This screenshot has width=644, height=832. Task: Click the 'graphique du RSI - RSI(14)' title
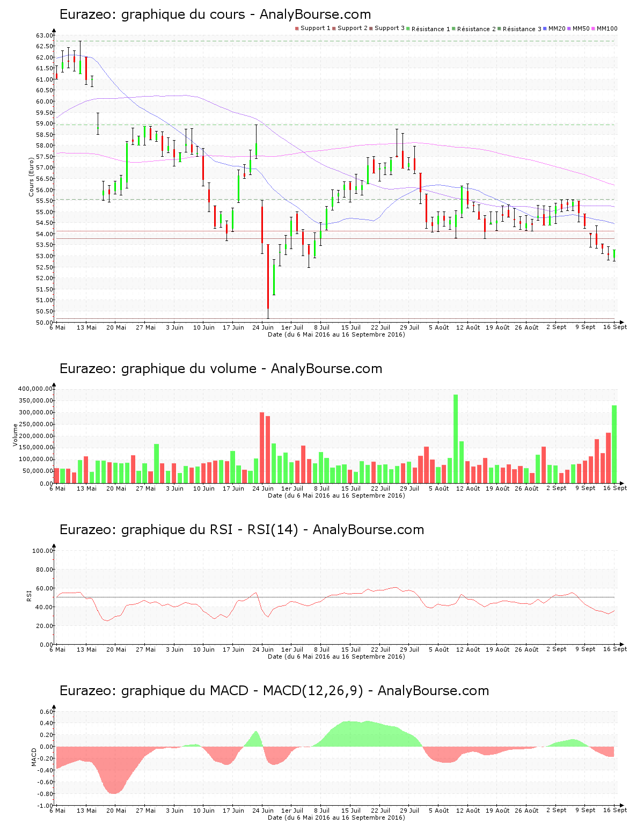pyautogui.click(x=209, y=530)
